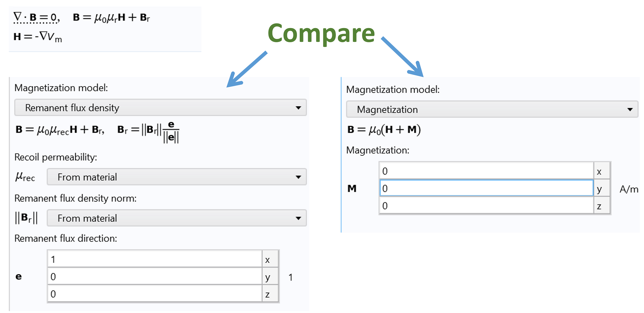Click the green Compare heading
Screen dimensions: 644x313
pos(321,33)
